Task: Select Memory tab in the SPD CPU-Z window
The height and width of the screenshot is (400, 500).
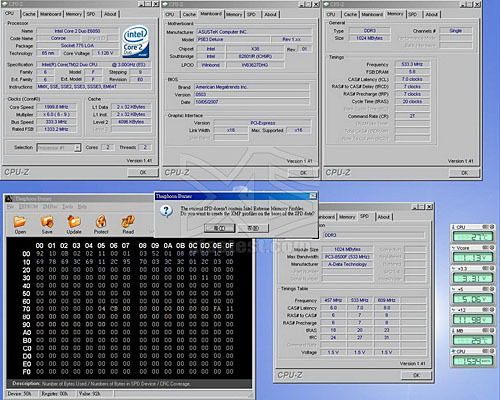Action: click(x=347, y=217)
